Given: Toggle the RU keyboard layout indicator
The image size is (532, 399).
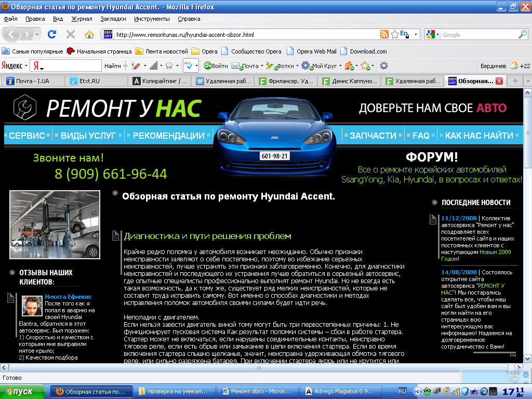Looking at the screenshot, I should click(x=402, y=392).
